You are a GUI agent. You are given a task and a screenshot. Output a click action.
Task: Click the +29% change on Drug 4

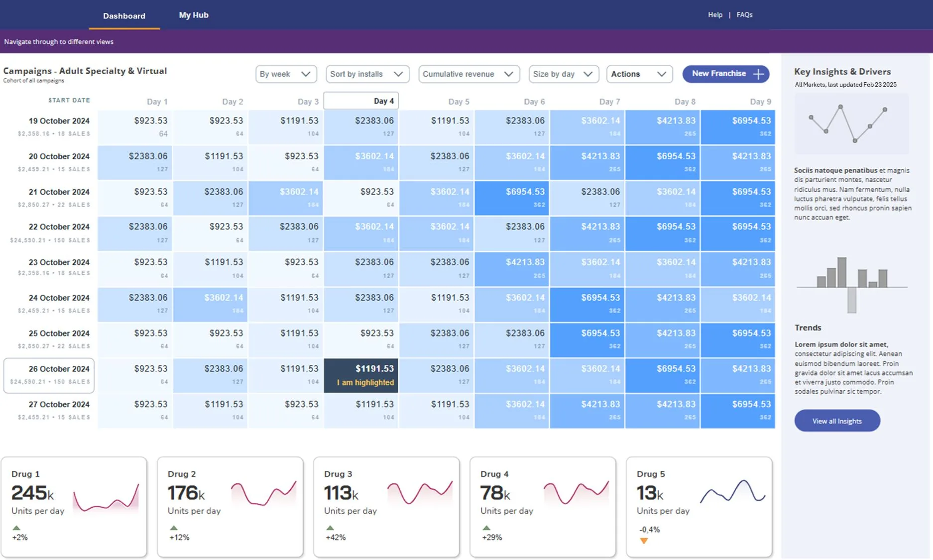tap(492, 538)
